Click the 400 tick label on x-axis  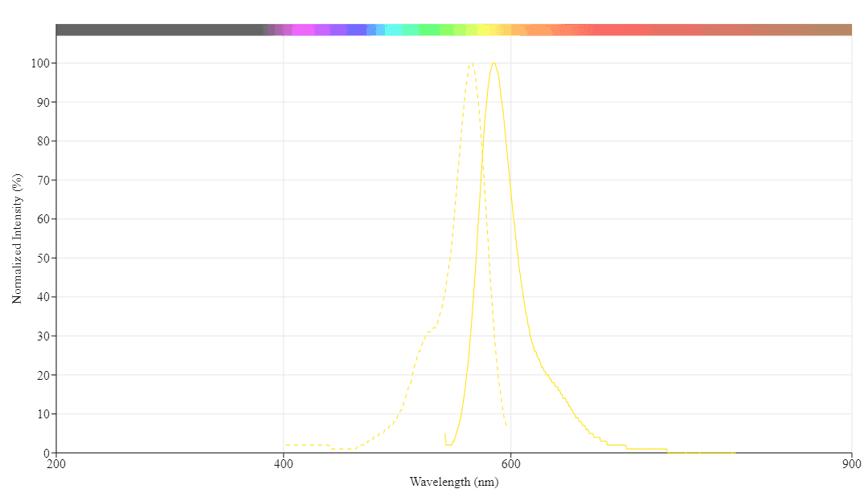tap(284, 463)
